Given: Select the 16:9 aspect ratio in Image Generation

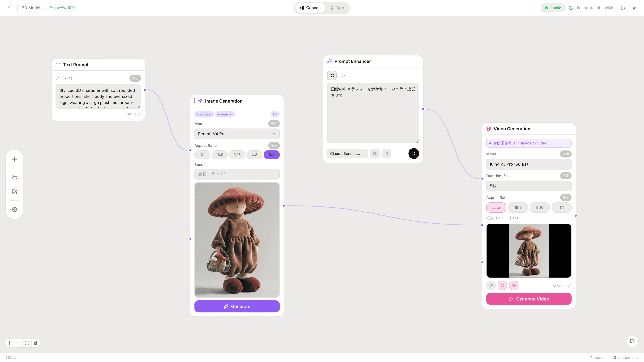Looking at the screenshot, I should 220,155.
